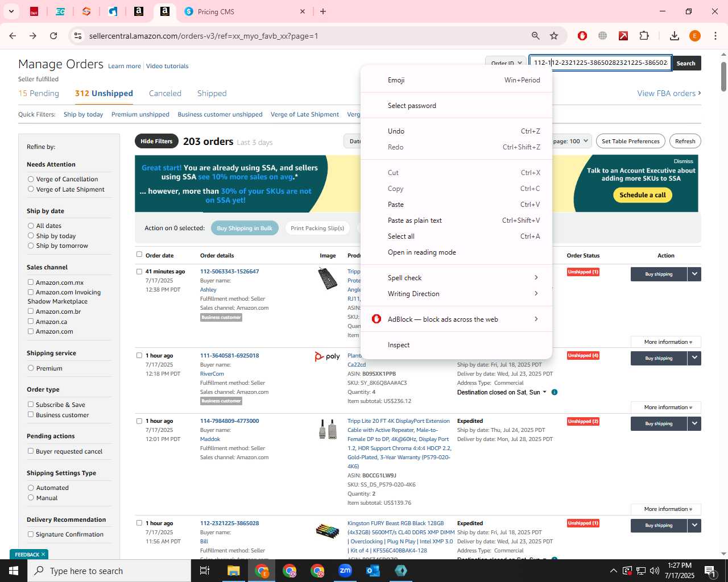This screenshot has height=582, width=728.
Task: Open the notification center icon
Action: tap(710, 571)
